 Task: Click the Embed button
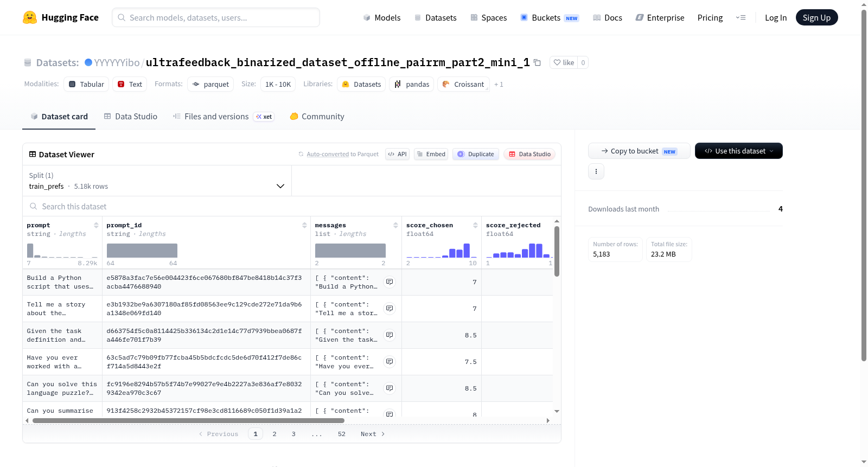(x=431, y=154)
